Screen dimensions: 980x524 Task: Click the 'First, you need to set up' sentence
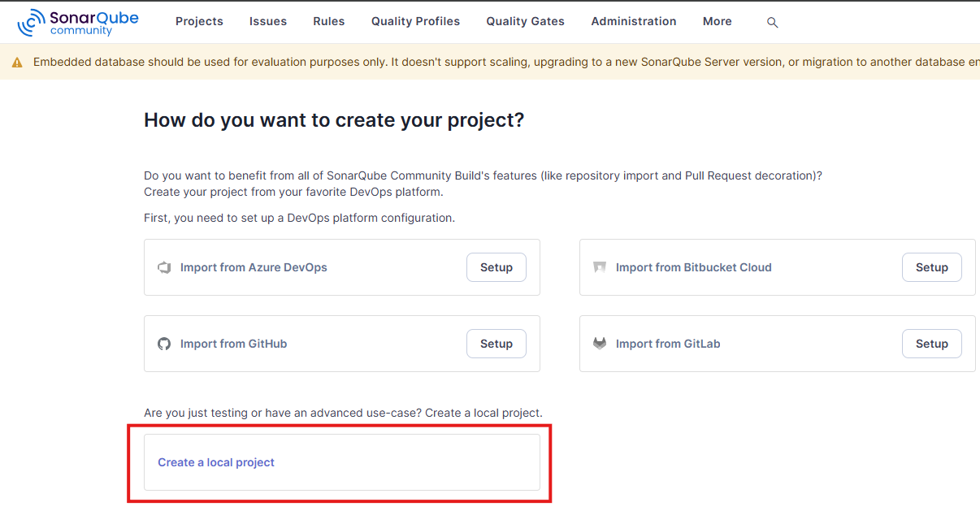[x=300, y=218]
